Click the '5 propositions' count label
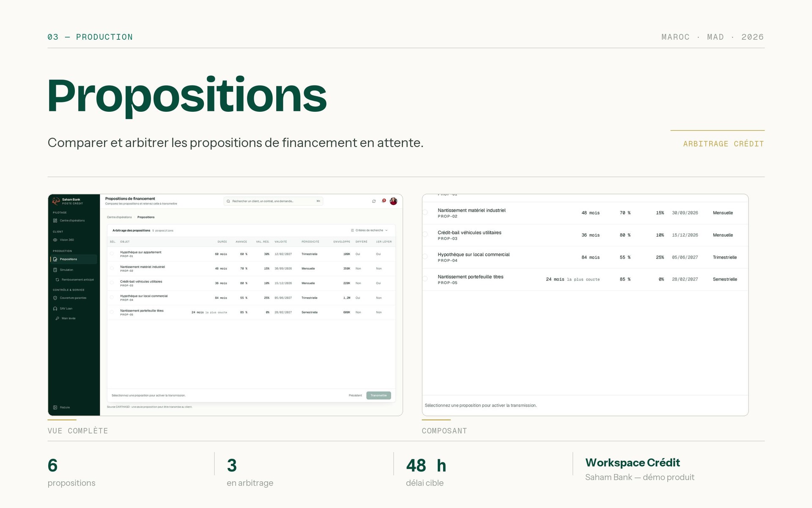The height and width of the screenshot is (508, 812). [x=163, y=231]
